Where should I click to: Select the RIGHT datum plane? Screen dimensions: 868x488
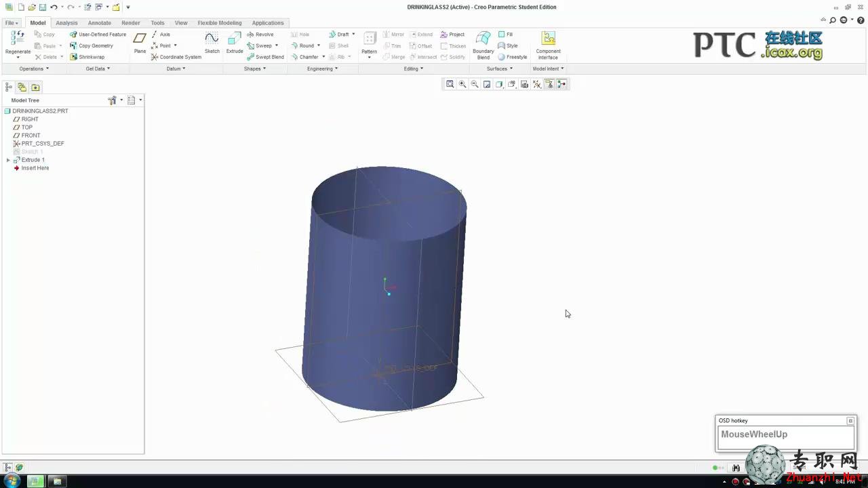[x=26, y=119]
